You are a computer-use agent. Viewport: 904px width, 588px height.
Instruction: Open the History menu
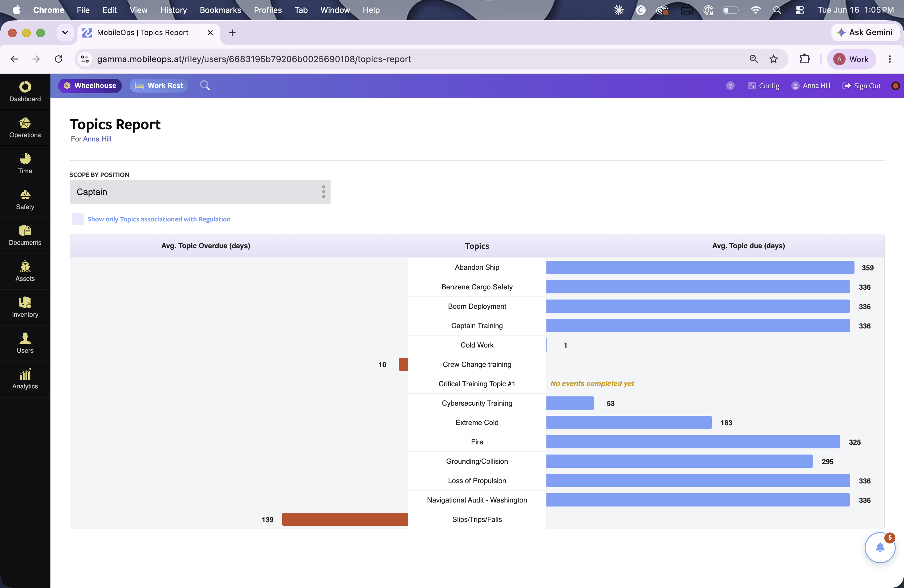pos(174,10)
